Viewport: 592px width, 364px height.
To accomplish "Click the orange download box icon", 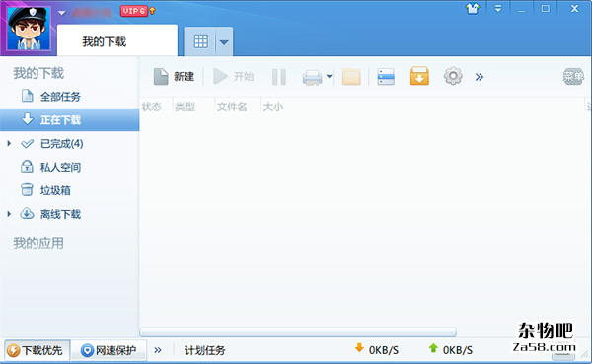I will [419, 76].
